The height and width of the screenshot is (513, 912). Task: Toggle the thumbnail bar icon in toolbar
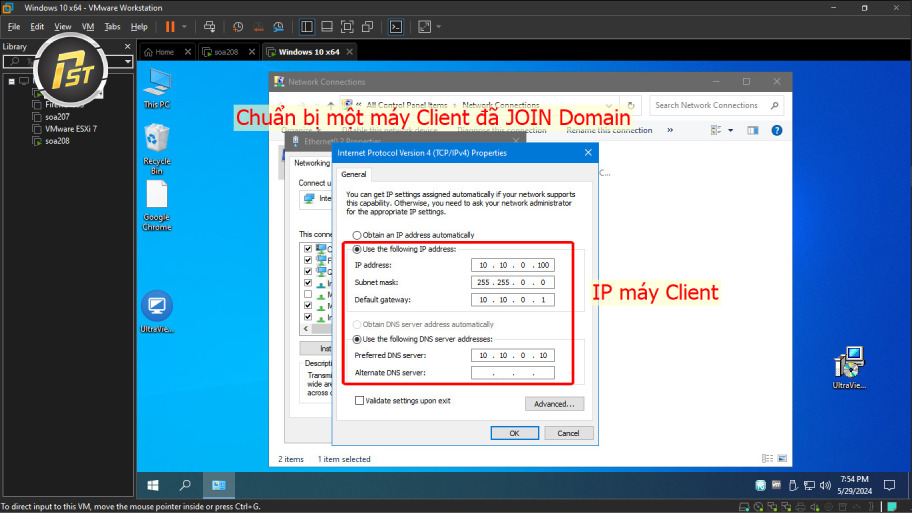pyautogui.click(x=327, y=27)
